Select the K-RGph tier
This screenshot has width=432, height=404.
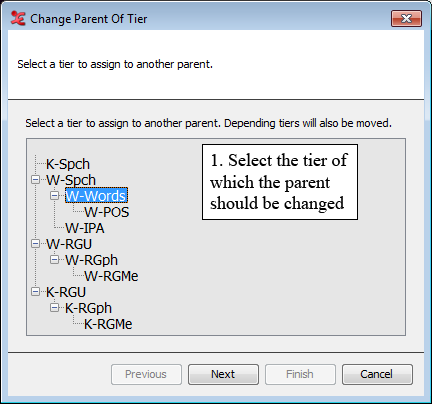tap(88, 308)
